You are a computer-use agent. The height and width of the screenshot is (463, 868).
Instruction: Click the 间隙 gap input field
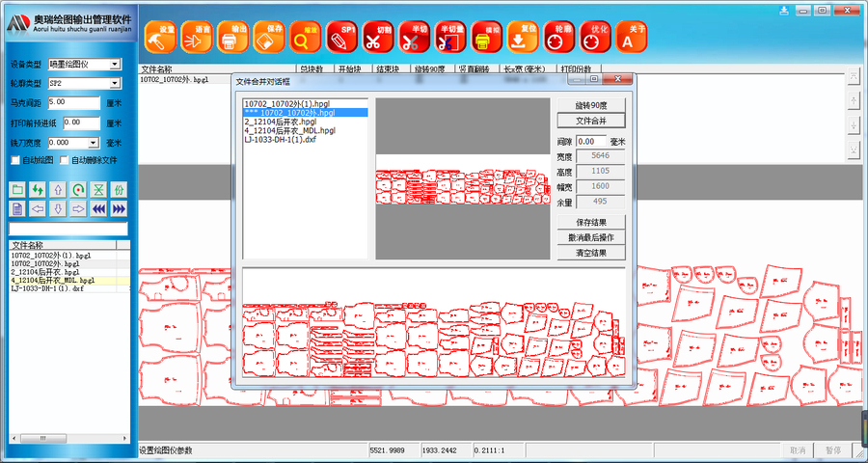591,142
